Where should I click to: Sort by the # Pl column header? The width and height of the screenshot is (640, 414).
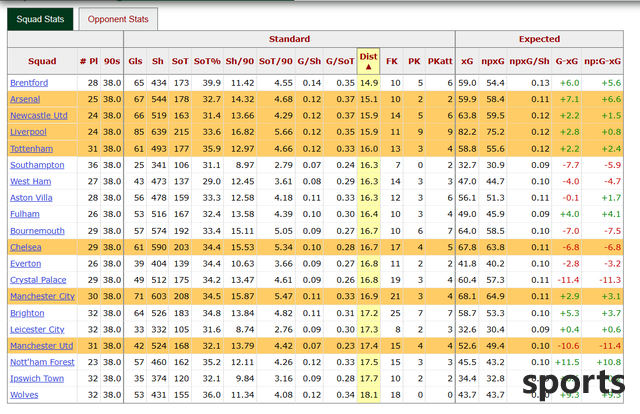[x=89, y=61]
